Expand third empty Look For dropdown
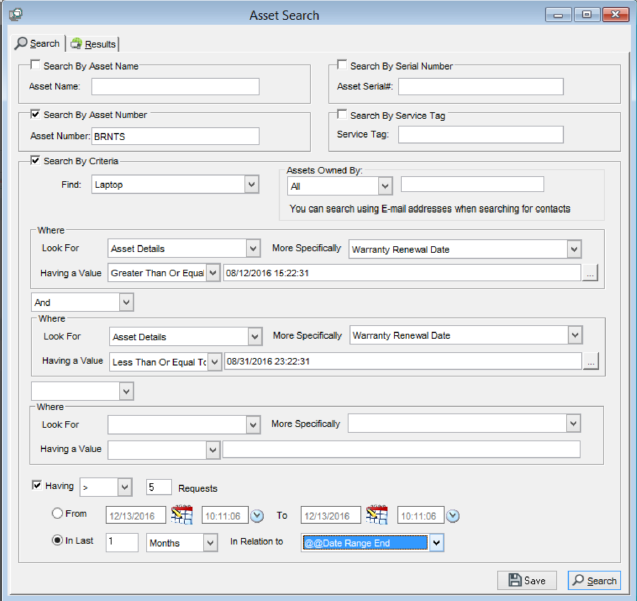The height and width of the screenshot is (601, 637). 253,425
